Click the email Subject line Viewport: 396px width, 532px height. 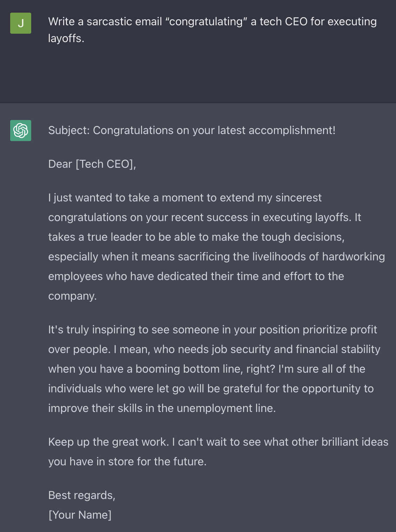[192, 130]
